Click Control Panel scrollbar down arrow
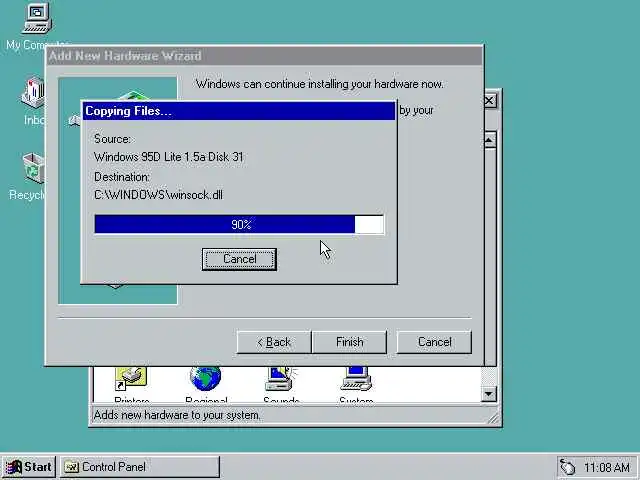Image resolution: width=640 pixels, height=480 pixels. (489, 394)
